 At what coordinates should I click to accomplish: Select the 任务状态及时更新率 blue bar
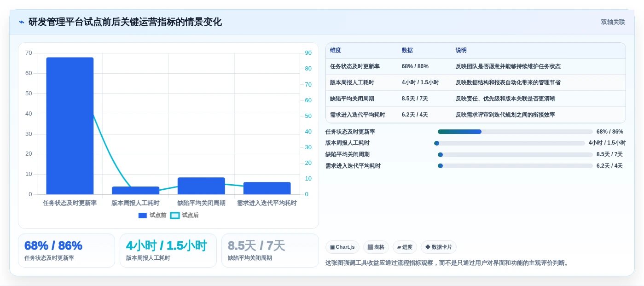click(x=70, y=126)
